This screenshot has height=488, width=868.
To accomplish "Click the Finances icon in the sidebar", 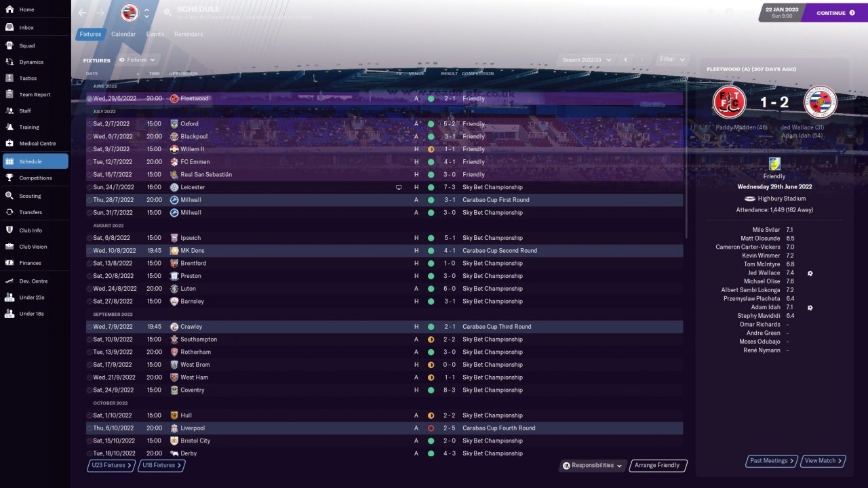I will pyautogui.click(x=10, y=263).
